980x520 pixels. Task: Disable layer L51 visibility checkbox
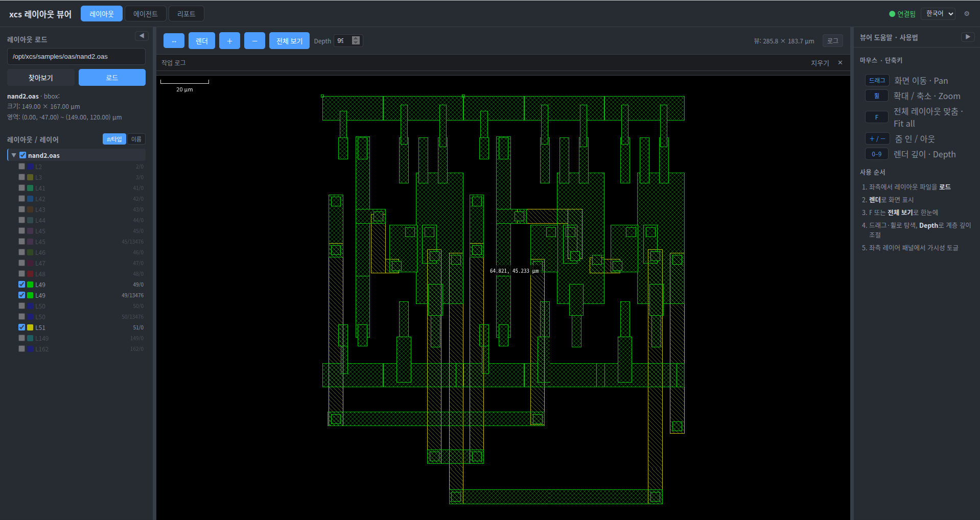click(x=21, y=327)
